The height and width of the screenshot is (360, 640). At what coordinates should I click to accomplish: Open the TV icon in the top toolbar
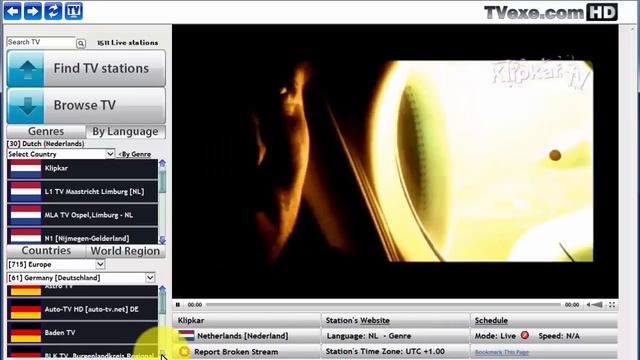click(x=73, y=11)
